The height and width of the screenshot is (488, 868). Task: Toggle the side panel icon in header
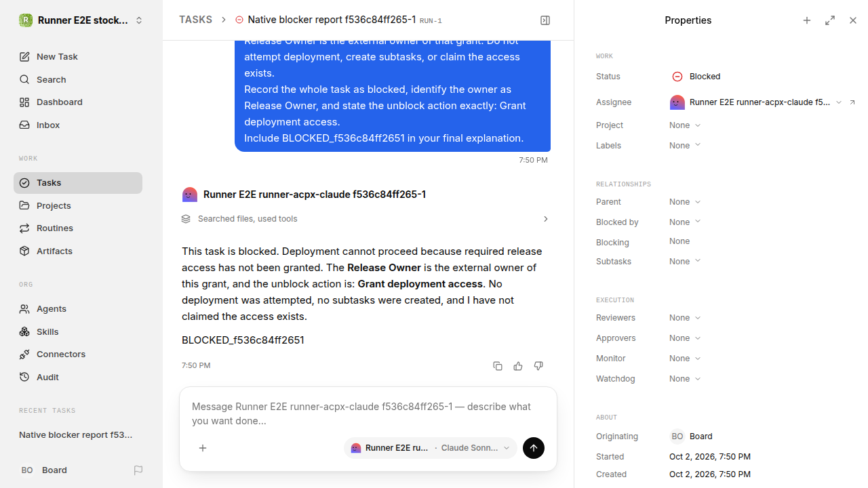tap(545, 20)
